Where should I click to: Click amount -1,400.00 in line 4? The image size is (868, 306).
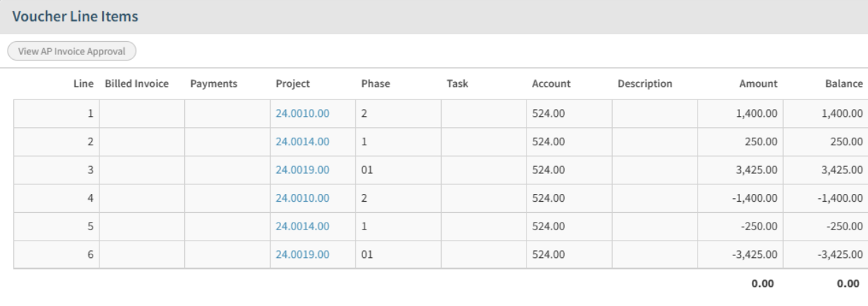(x=755, y=198)
